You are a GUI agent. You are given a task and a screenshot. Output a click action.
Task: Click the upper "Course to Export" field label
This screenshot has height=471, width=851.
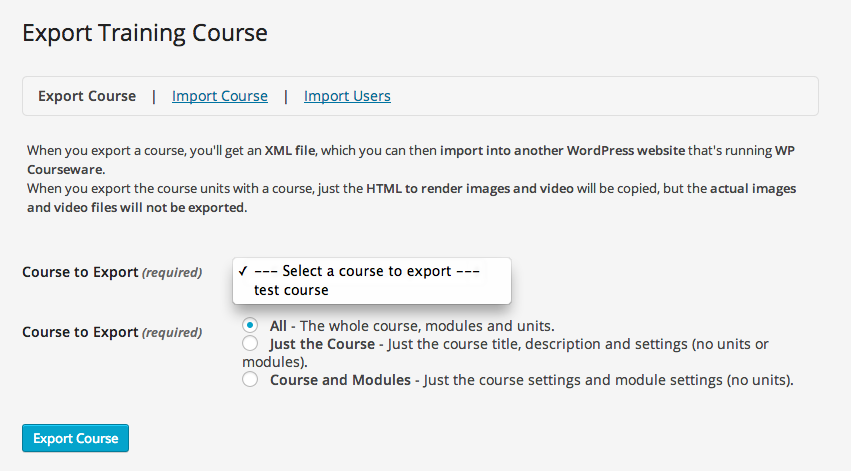point(80,272)
